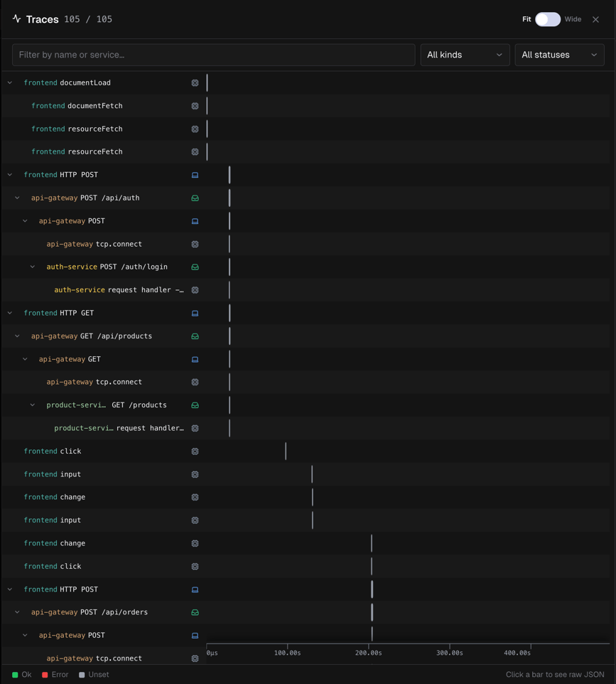Click the 'Click a bar to see raw JSON' hint
The width and height of the screenshot is (616, 684).
point(555,675)
